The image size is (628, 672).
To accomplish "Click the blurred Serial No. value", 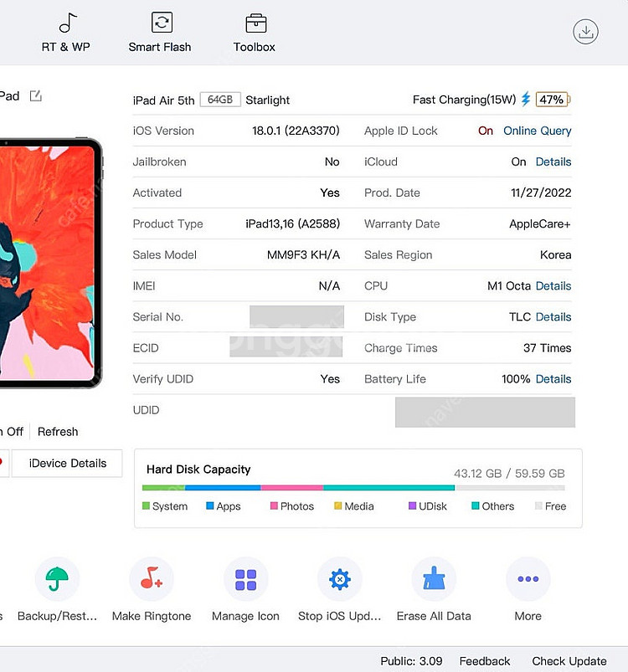I will (296, 316).
